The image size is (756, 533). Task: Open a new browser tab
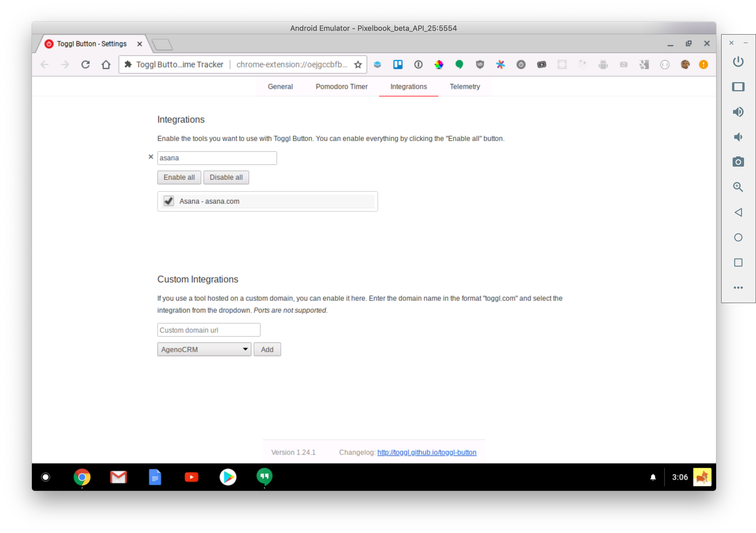click(x=162, y=45)
